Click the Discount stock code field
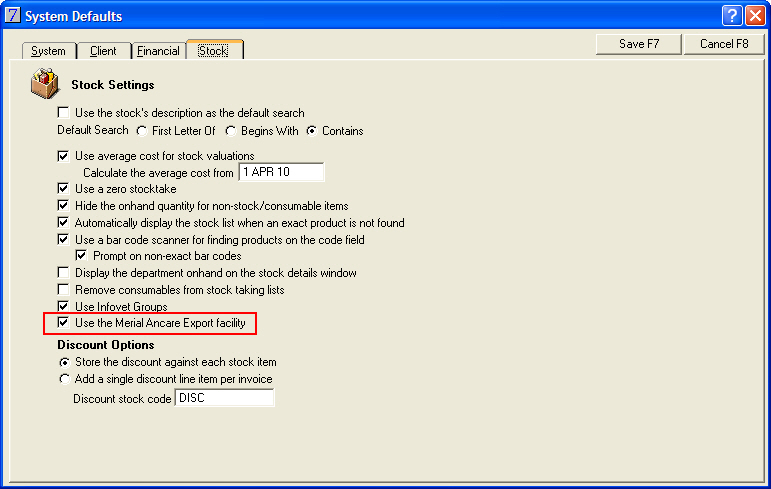771x489 pixels. (224, 398)
